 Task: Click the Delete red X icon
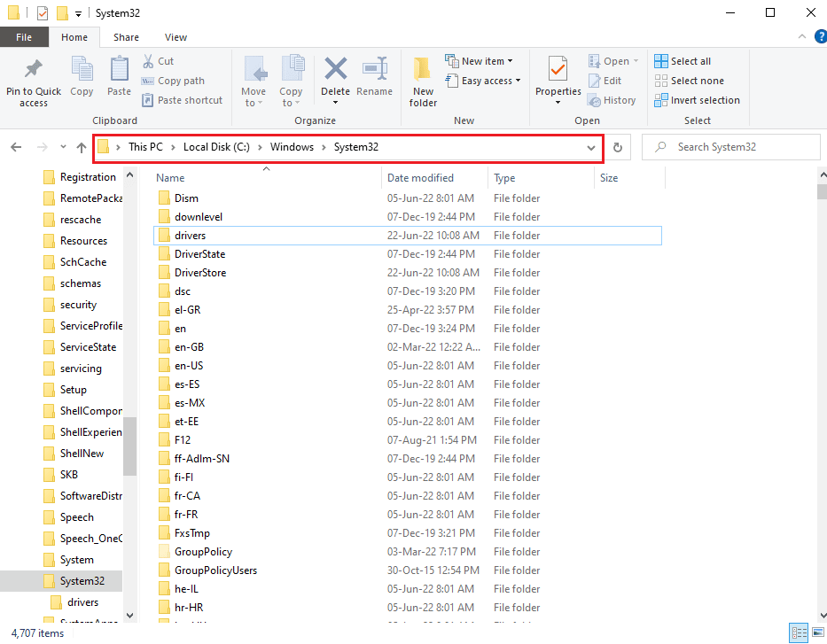[335, 68]
